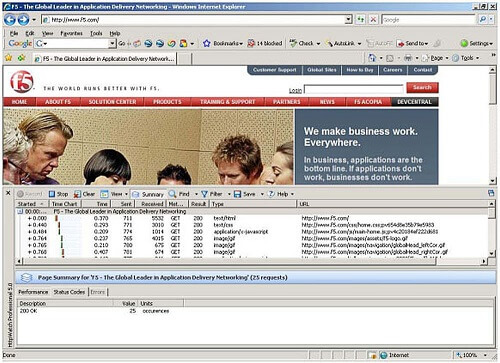Open the IE command bar Tools dropdown
The width and height of the screenshot is (500, 363).
477,58
